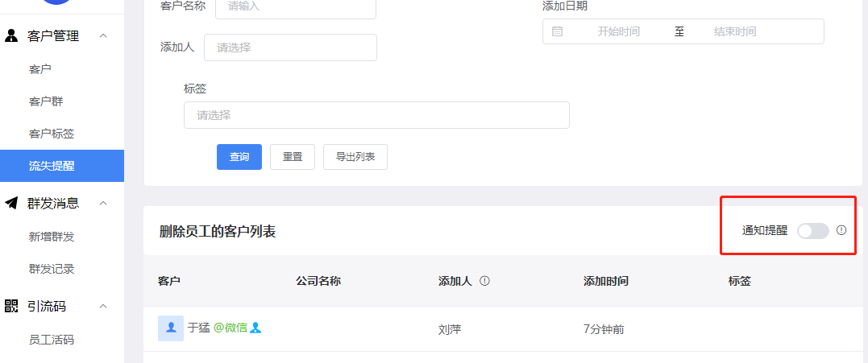
Task: Click the 导出列表 button
Action: 355,157
